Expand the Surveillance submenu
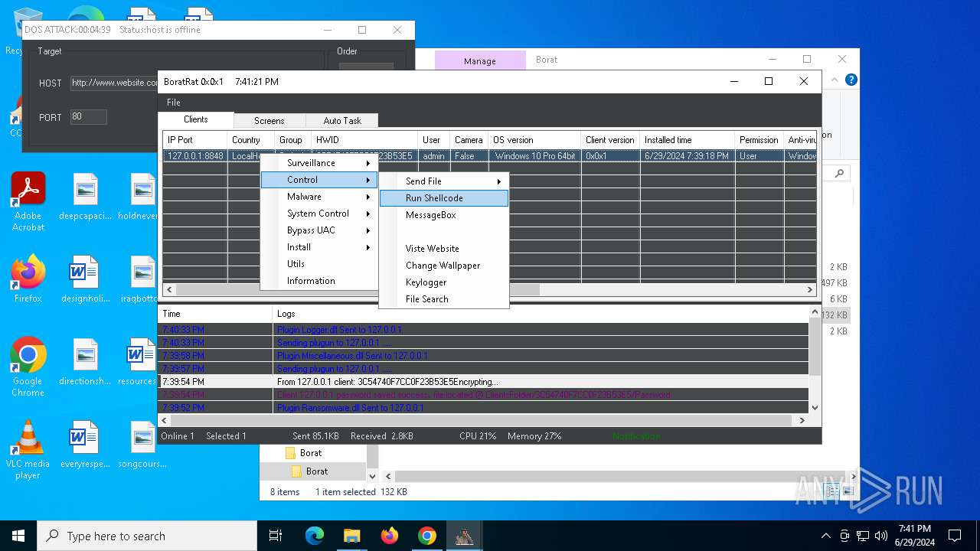Image resolution: width=980 pixels, height=551 pixels. [319, 163]
